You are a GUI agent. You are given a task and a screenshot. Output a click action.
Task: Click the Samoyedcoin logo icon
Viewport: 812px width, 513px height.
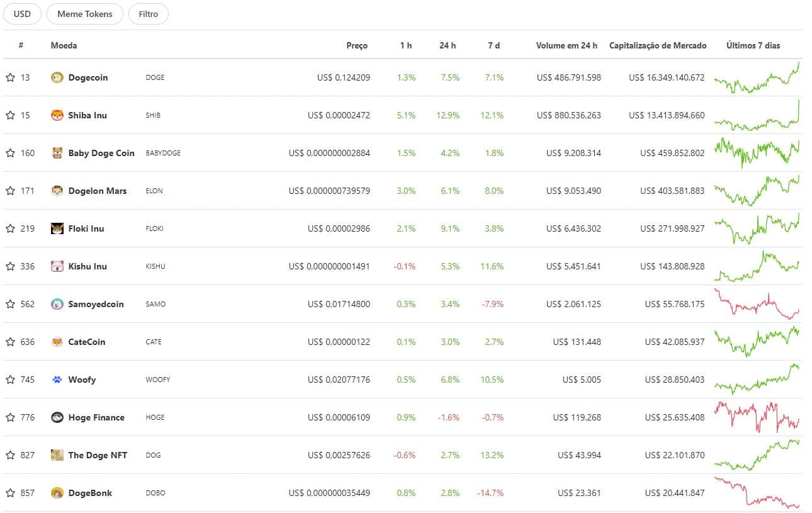point(57,304)
